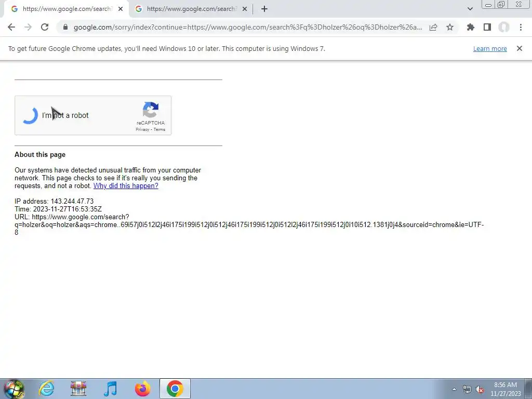Open the Windows Start button
Image resolution: width=532 pixels, height=399 pixels.
coord(14,389)
